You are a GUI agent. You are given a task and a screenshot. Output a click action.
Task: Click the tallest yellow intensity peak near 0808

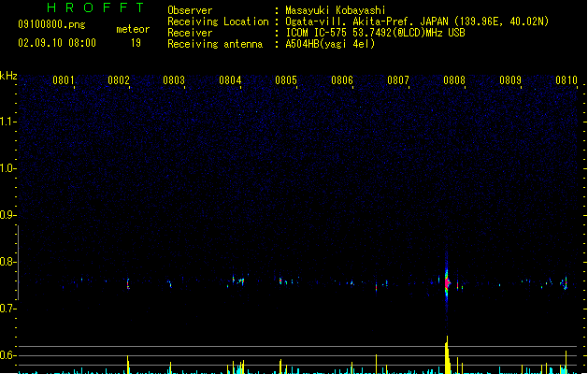click(447, 354)
